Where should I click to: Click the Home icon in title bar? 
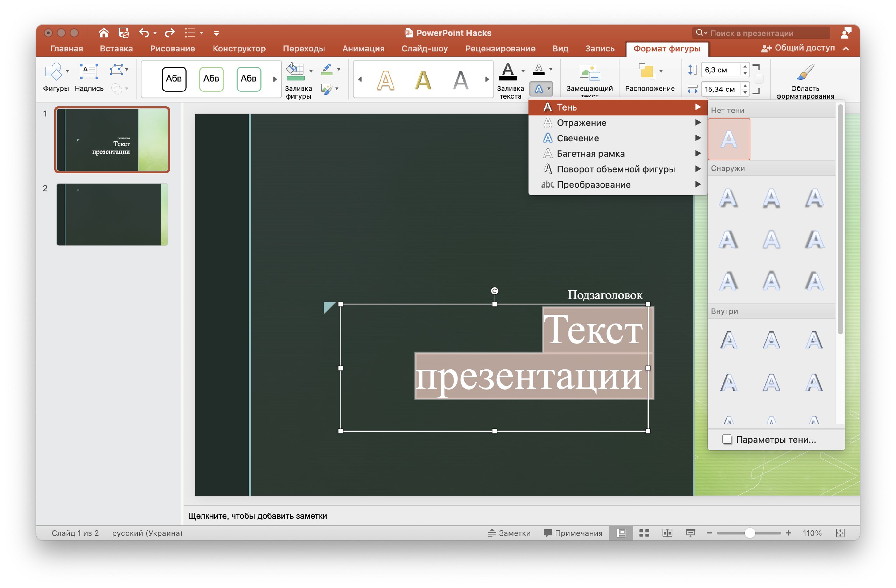click(x=104, y=33)
